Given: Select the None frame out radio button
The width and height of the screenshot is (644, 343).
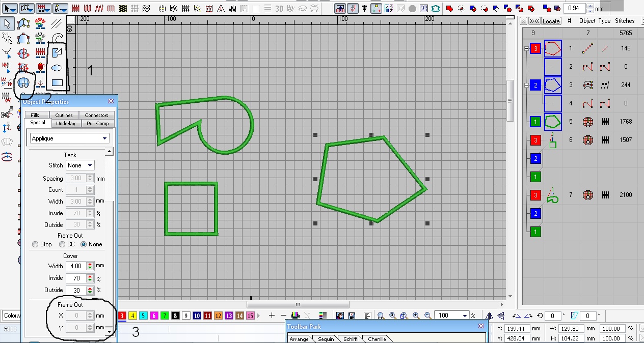Looking at the screenshot, I should click(84, 244).
